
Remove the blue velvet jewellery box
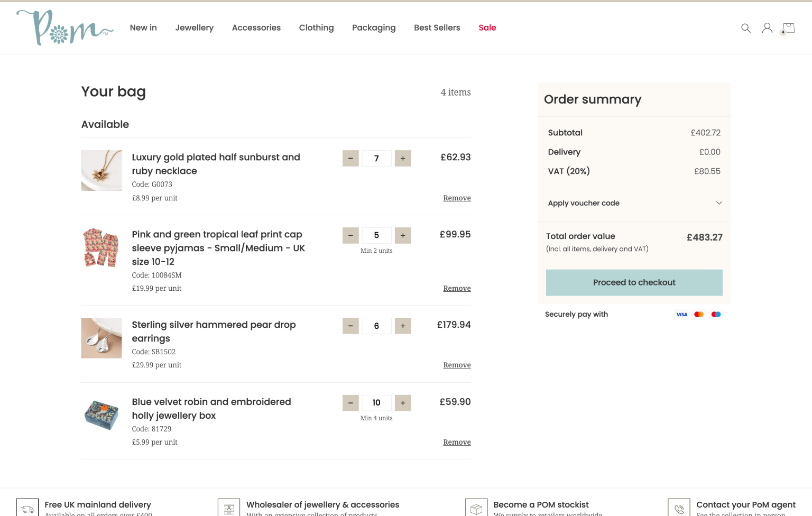(x=457, y=443)
